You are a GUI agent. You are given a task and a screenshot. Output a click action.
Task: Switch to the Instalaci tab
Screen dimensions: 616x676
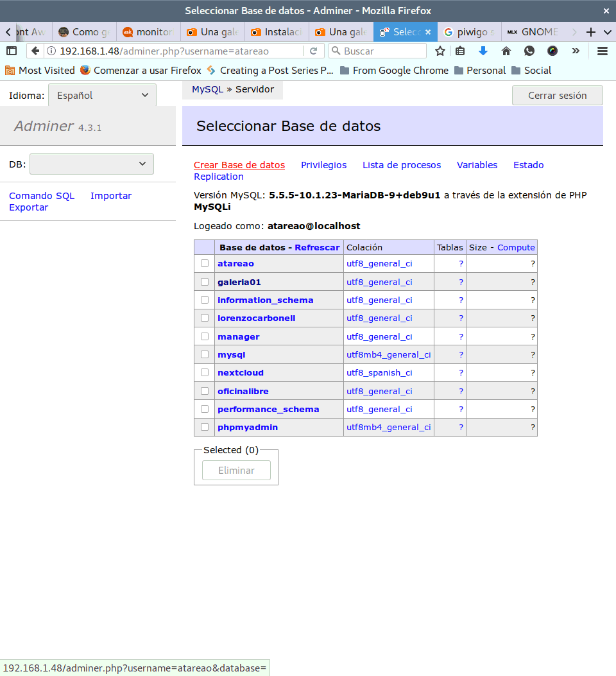point(277,32)
